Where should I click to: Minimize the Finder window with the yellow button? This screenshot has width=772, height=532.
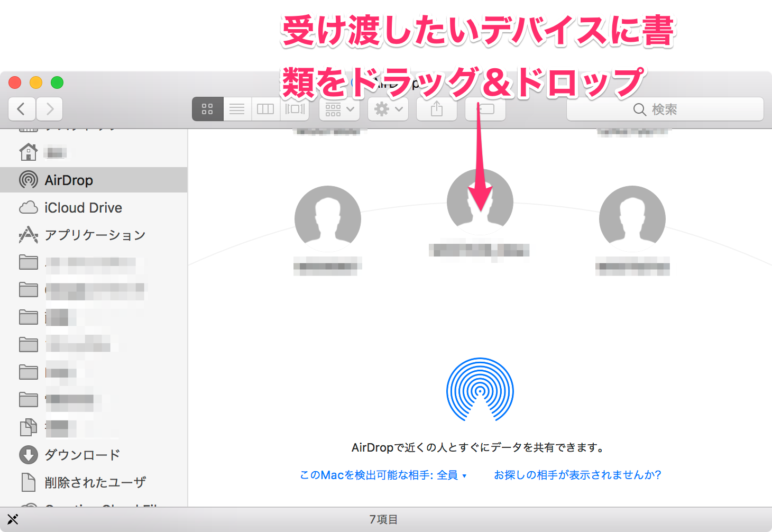(x=36, y=82)
